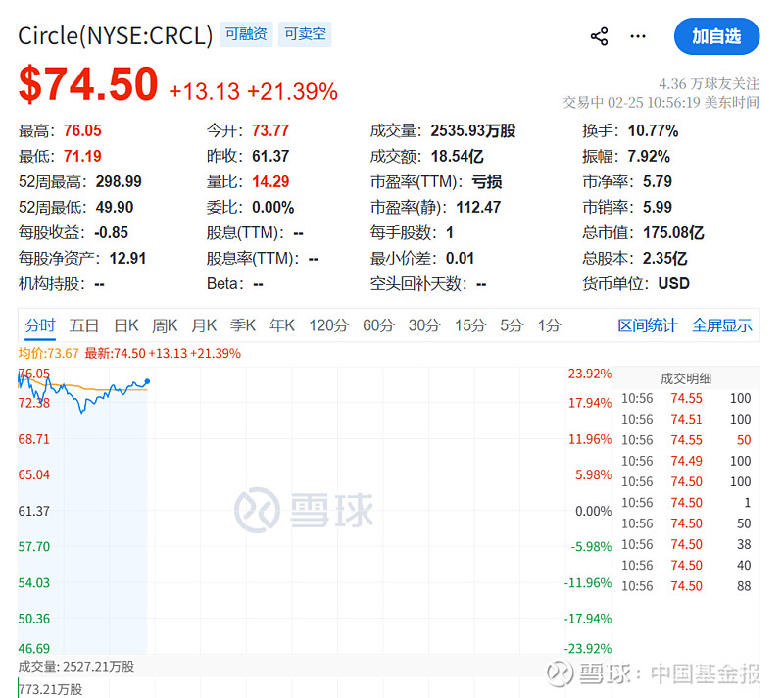Viewport: 784px width, 698px height.
Task: Click the 可卖空 tag
Action: [x=305, y=33]
